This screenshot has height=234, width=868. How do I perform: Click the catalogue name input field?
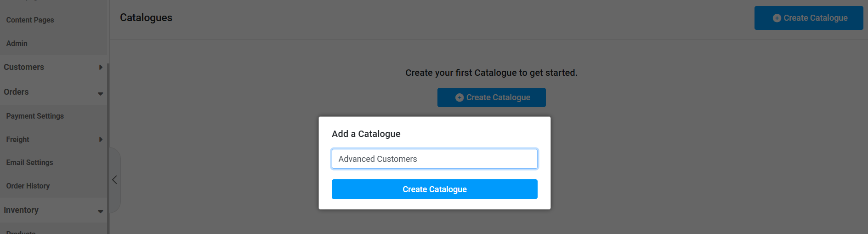pyautogui.click(x=434, y=159)
